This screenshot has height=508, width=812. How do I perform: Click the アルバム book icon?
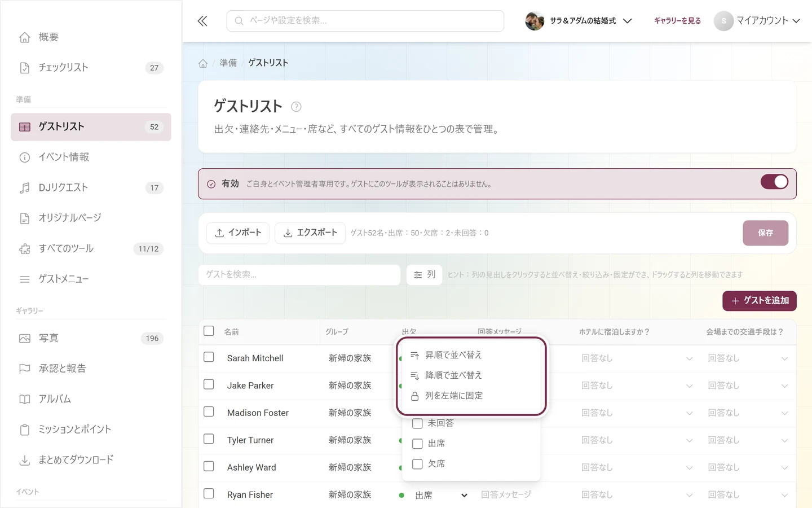(25, 400)
